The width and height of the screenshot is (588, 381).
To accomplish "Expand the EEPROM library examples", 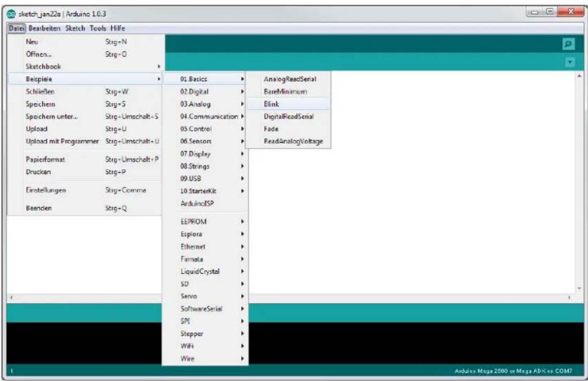I will click(205, 222).
